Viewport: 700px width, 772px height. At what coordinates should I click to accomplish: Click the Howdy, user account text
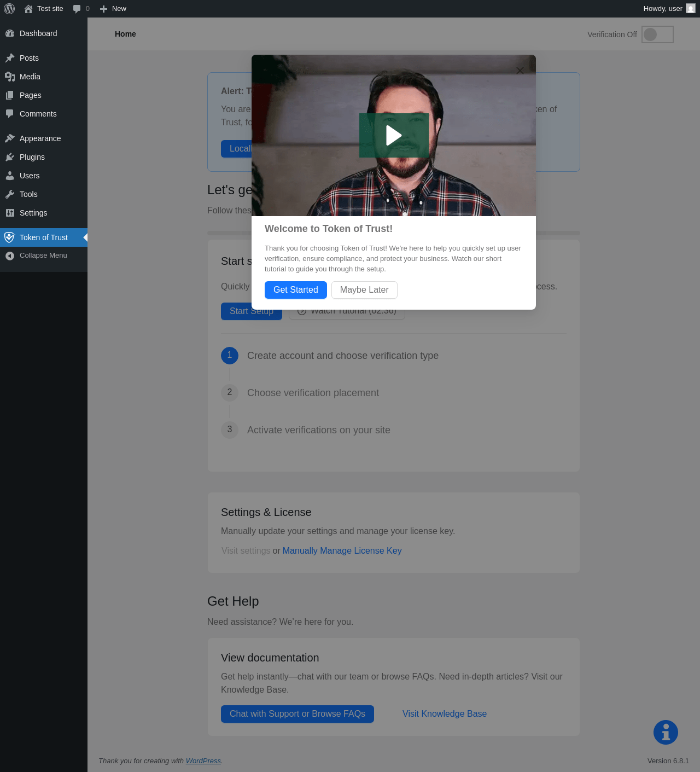click(663, 9)
